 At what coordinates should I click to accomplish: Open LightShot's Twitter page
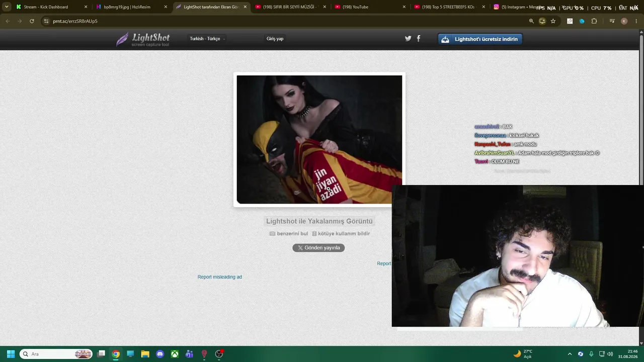click(x=408, y=38)
